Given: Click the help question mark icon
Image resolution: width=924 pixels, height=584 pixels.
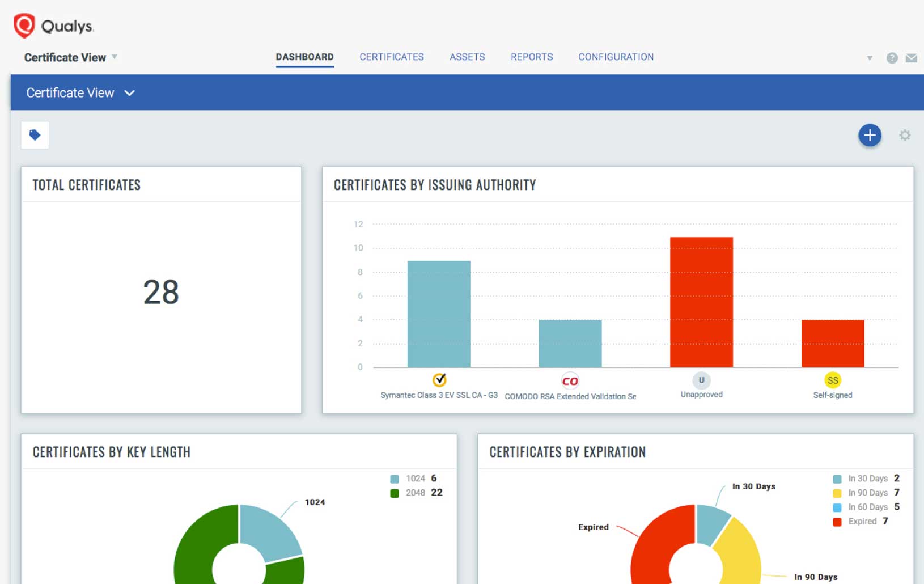Looking at the screenshot, I should pos(892,57).
